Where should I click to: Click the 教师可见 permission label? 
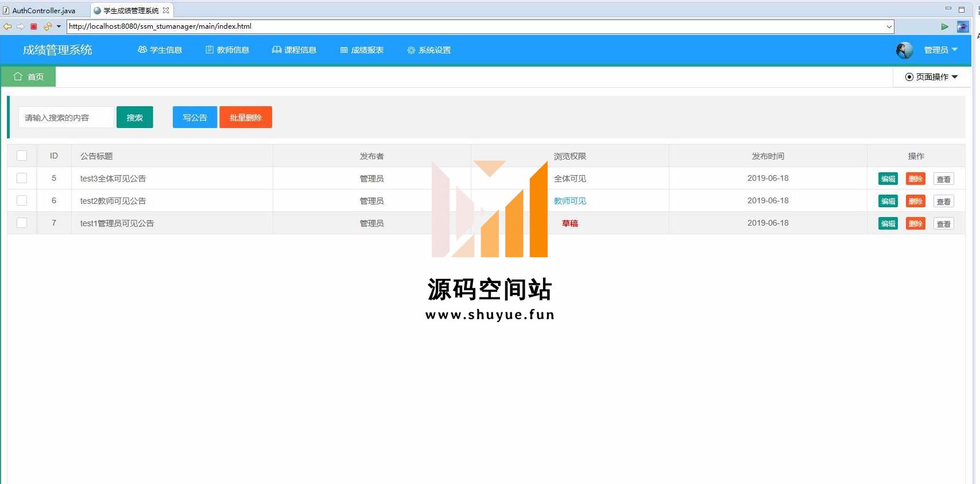point(570,201)
